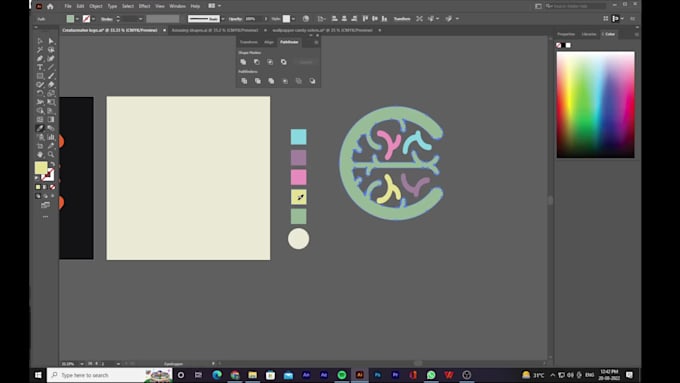Click the pink color swatch square
This screenshot has width=680, height=383.
[298, 177]
